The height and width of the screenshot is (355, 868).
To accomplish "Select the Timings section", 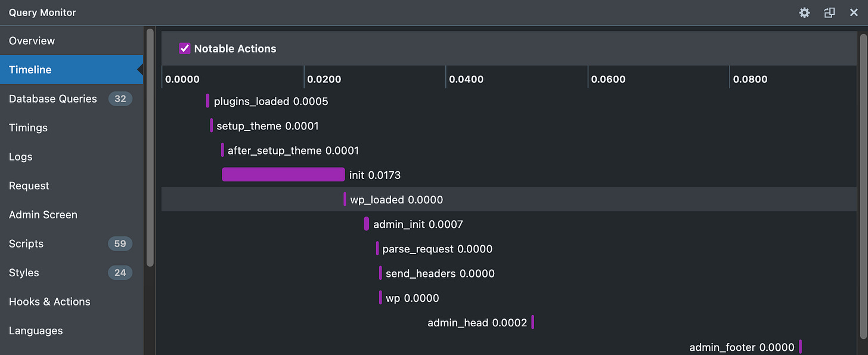I will point(27,127).
